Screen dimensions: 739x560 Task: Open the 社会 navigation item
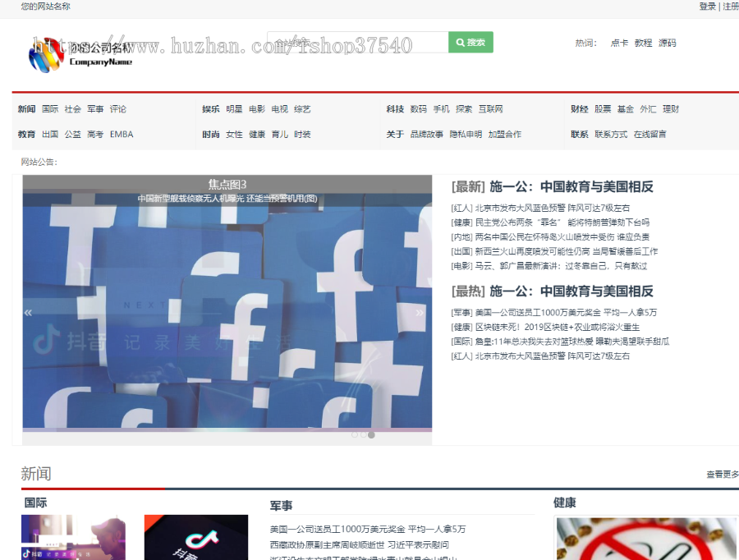(72, 109)
